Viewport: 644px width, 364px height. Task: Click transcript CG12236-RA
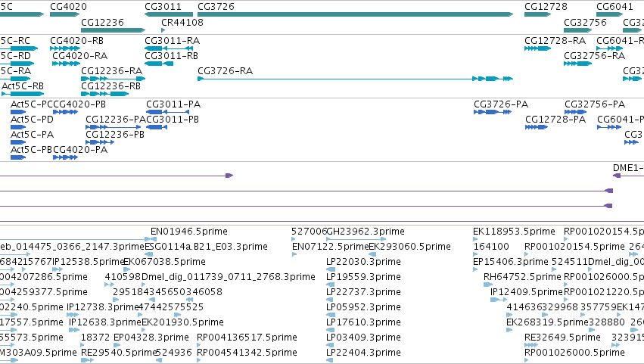click(x=112, y=70)
